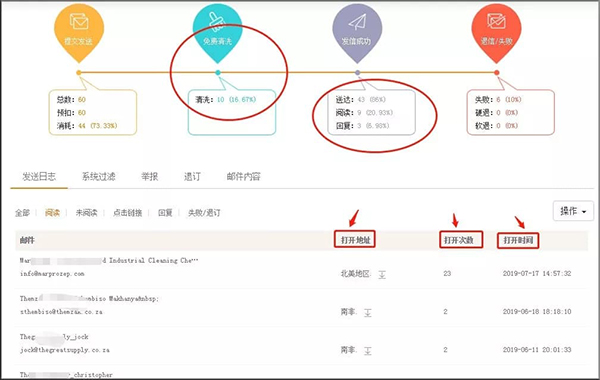Filter log by 未阅读

click(x=86, y=213)
